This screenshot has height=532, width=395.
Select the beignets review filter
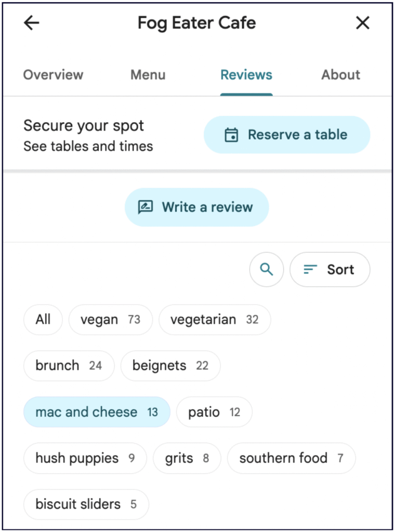170,365
